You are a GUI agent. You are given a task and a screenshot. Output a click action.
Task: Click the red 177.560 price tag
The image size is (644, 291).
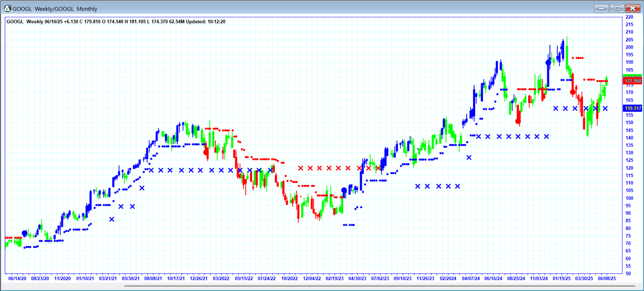coord(633,81)
